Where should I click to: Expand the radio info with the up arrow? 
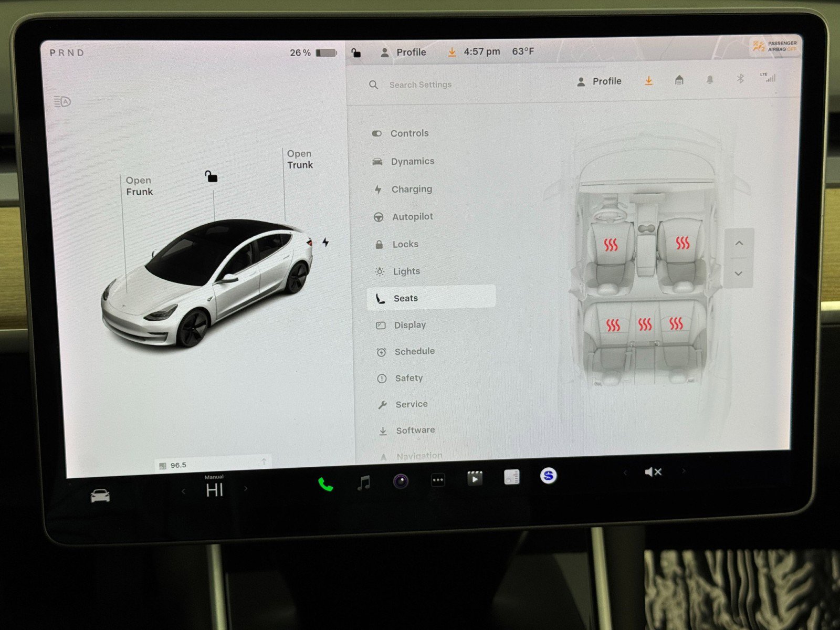point(264,463)
